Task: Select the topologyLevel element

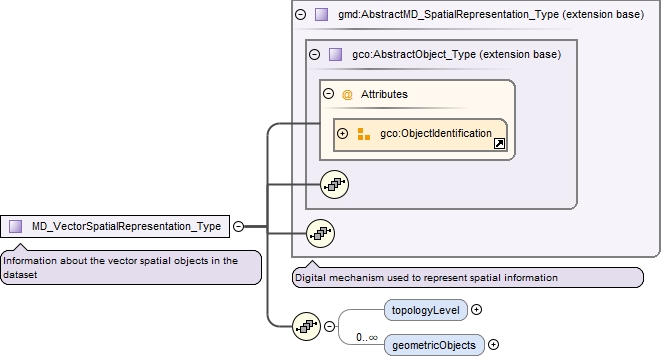Action: click(426, 310)
